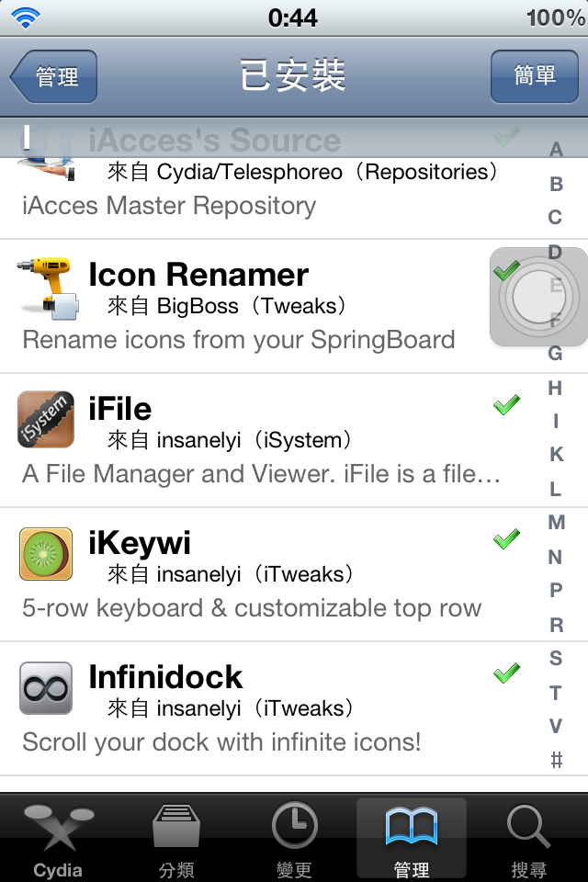
Task: Jump to # in the index bar
Action: tap(556, 760)
